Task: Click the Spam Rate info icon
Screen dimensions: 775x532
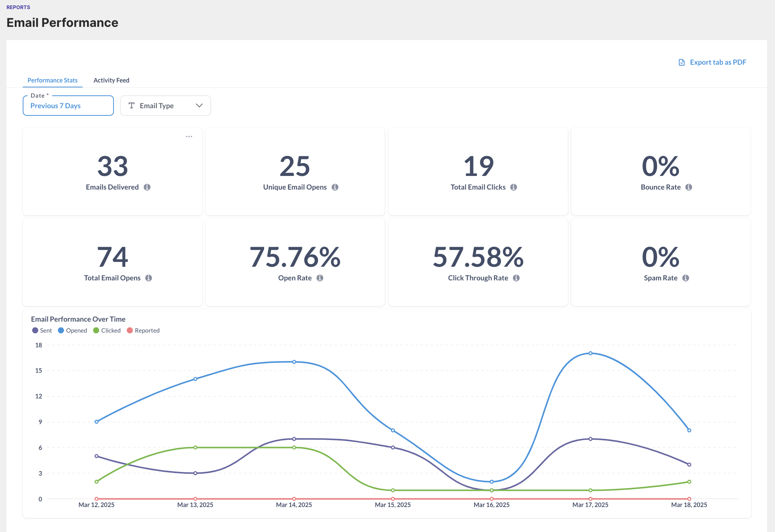Action: (x=685, y=278)
